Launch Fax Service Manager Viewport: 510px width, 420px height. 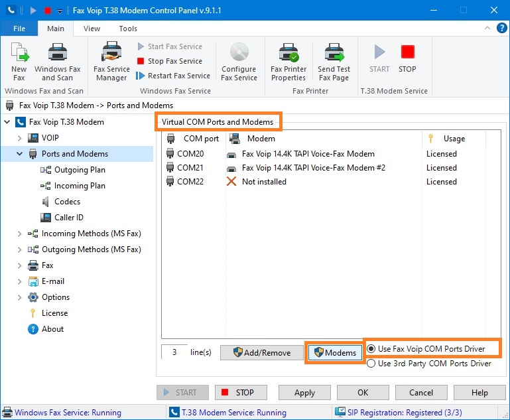[x=111, y=62]
